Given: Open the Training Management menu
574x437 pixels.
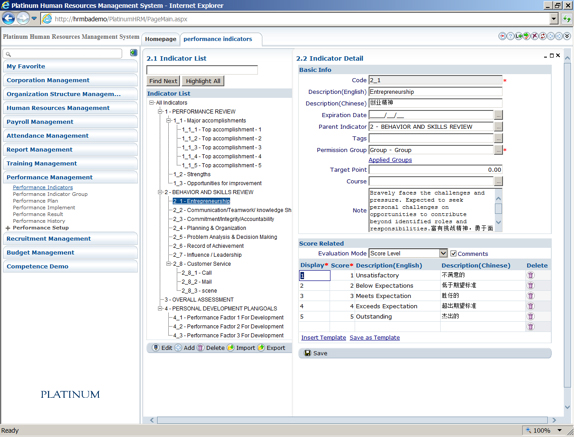Looking at the screenshot, I should tap(70, 164).
